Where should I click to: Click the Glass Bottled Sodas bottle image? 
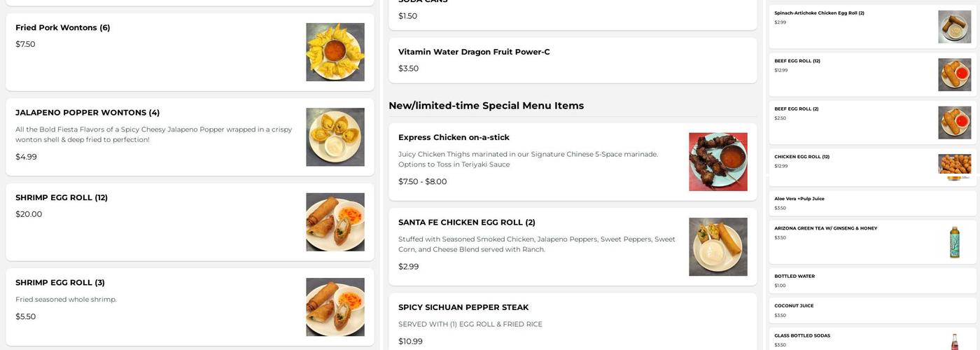coord(954,342)
